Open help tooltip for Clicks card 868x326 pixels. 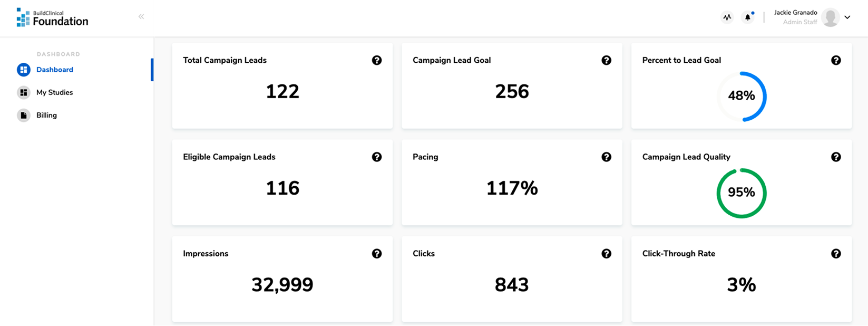607,254
